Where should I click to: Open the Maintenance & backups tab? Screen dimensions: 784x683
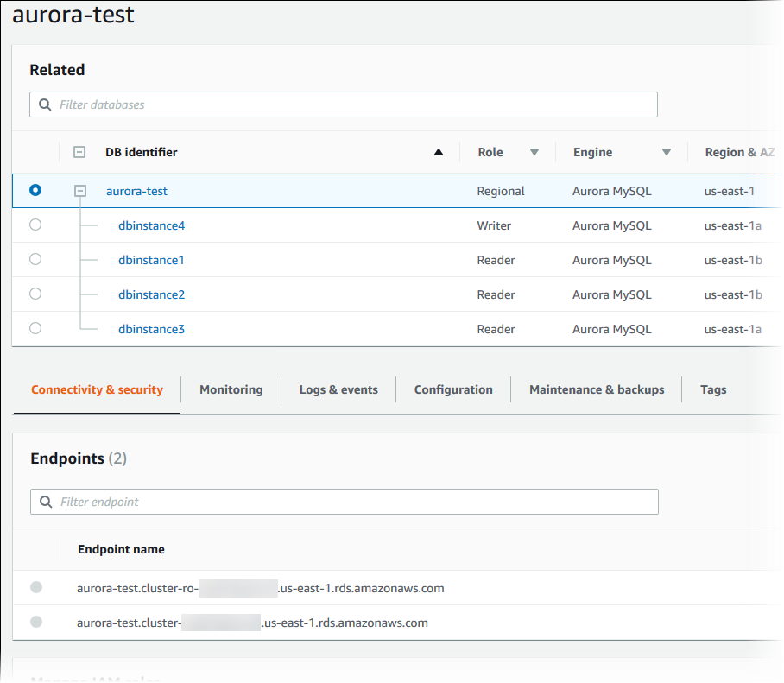pyautogui.click(x=596, y=389)
